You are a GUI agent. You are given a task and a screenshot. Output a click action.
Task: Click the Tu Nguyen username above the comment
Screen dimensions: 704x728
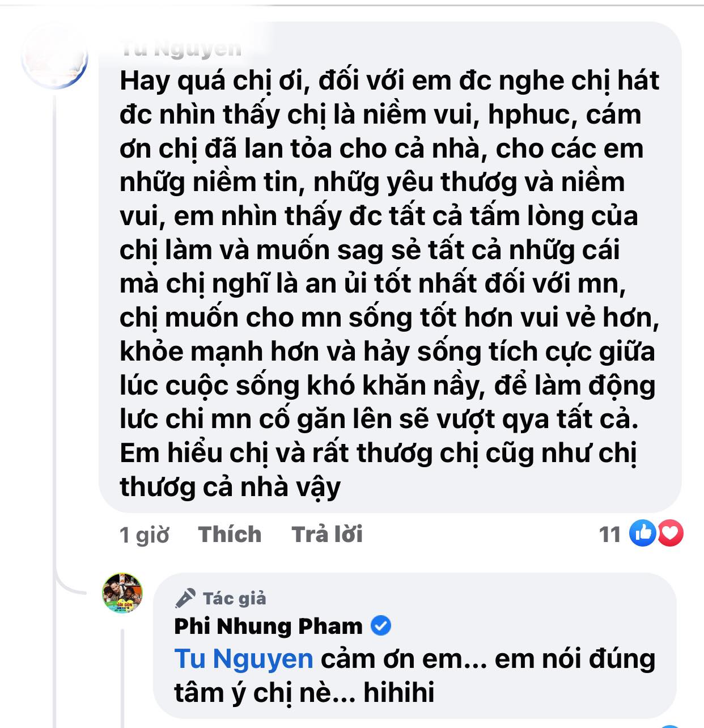tap(183, 48)
